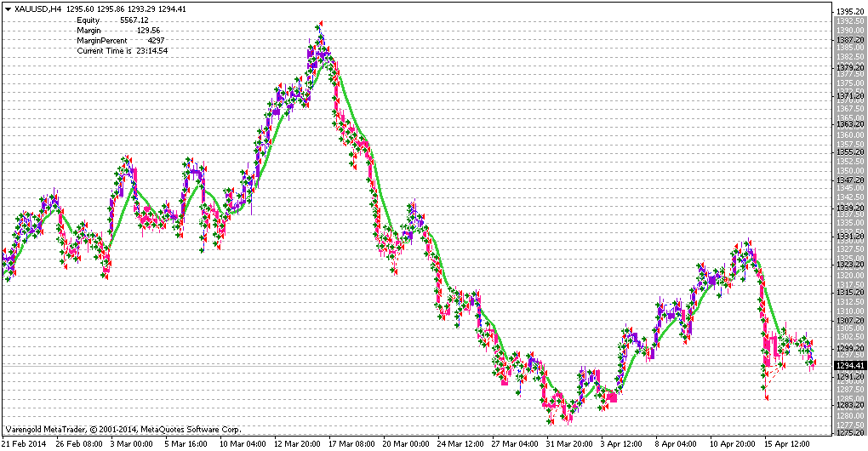Click the grey 1392.50 level label
The width and height of the screenshot is (868, 451).
pyautogui.click(x=850, y=21)
